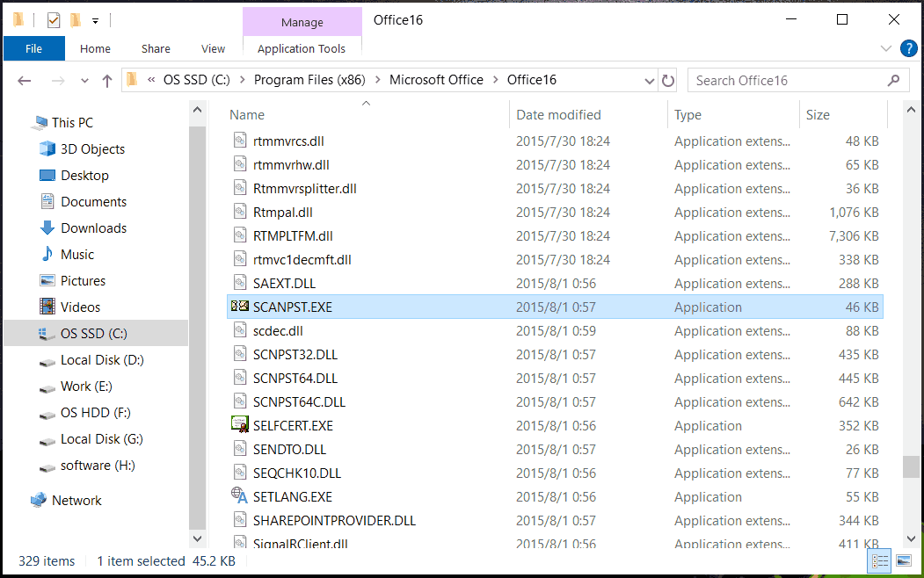The width and height of the screenshot is (924, 578).
Task: Show hidden breadcrumb path double chevron
Action: tap(151, 80)
